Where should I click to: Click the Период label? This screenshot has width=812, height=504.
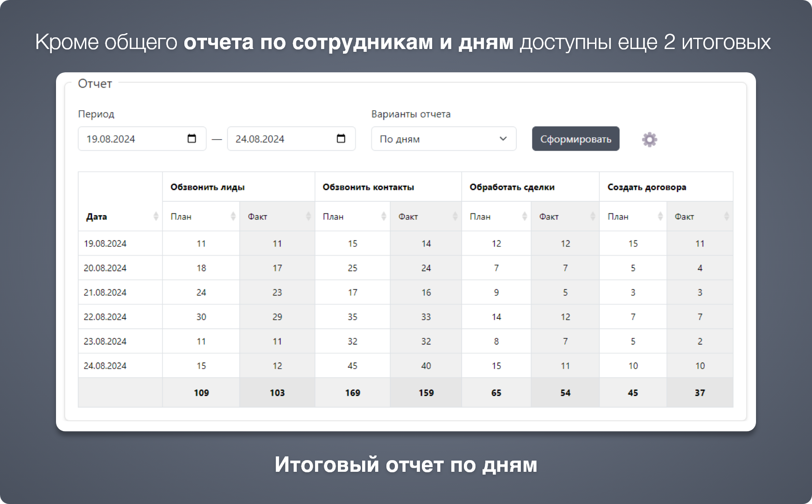pos(96,114)
